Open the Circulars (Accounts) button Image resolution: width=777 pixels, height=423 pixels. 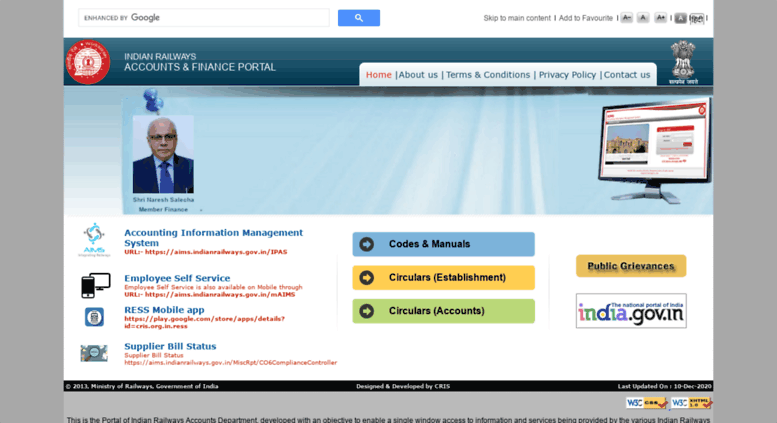pyautogui.click(x=444, y=311)
